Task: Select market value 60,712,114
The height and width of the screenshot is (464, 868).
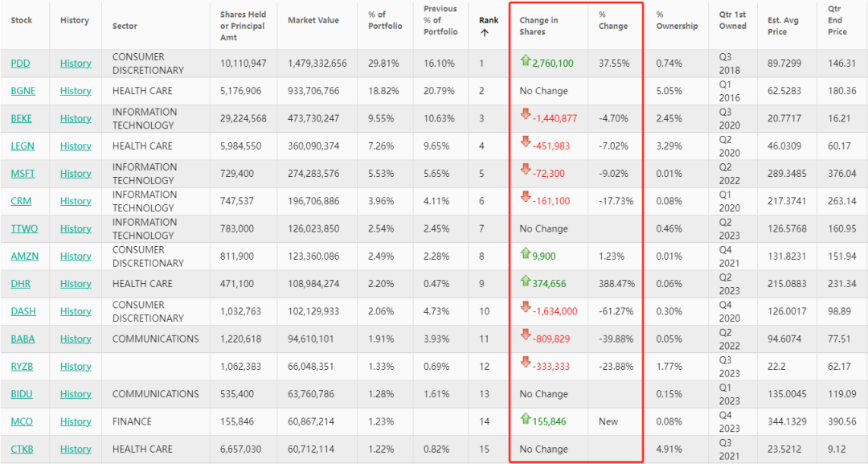Action: click(x=310, y=449)
